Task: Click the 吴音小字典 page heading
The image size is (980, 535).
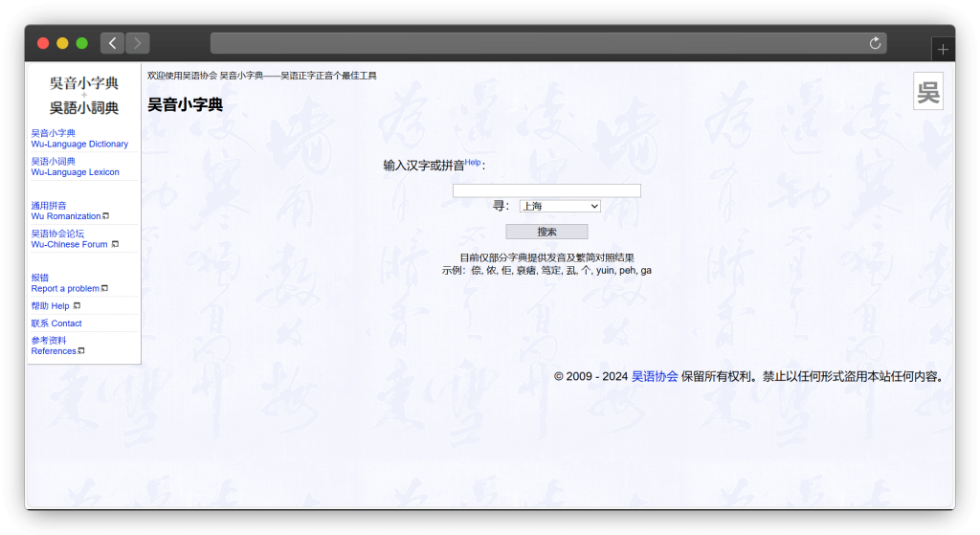Action: click(185, 105)
